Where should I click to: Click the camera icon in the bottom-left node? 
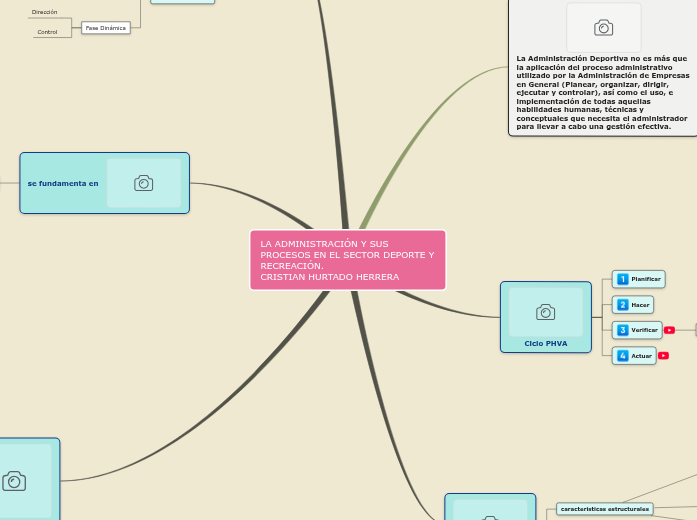click(x=14, y=481)
